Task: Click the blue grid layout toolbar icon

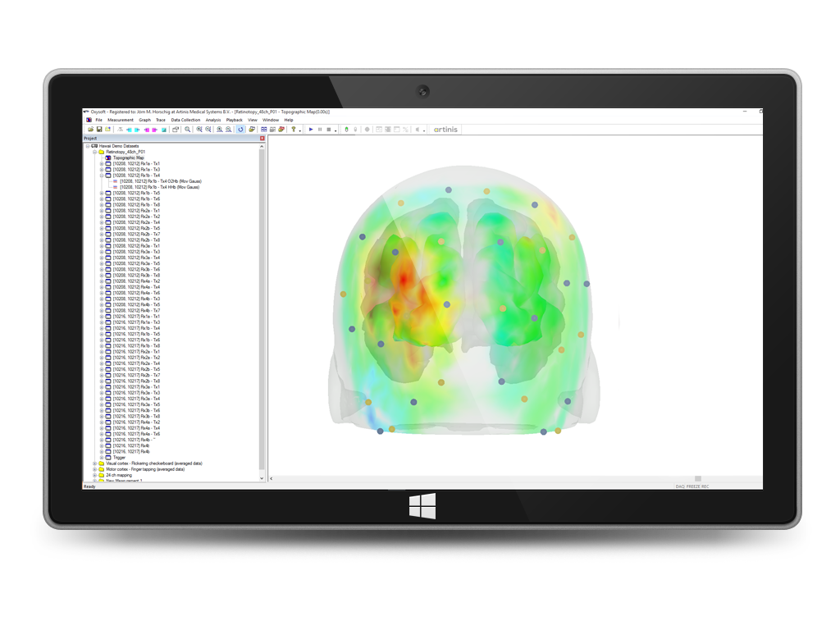Action: tap(263, 129)
